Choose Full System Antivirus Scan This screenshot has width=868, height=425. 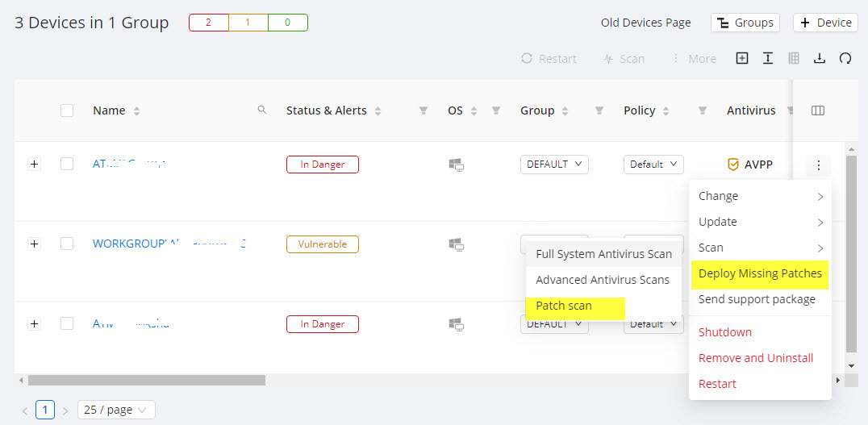click(x=604, y=254)
